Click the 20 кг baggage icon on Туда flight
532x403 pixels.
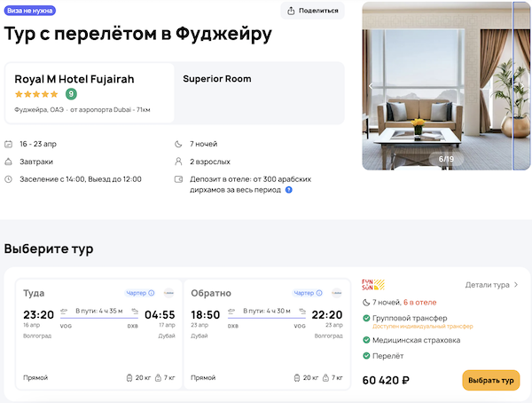point(130,378)
